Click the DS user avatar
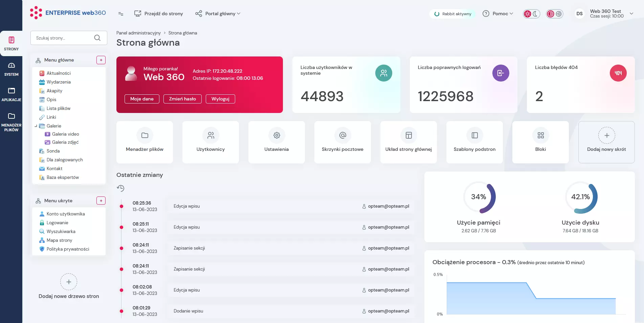 click(x=580, y=14)
